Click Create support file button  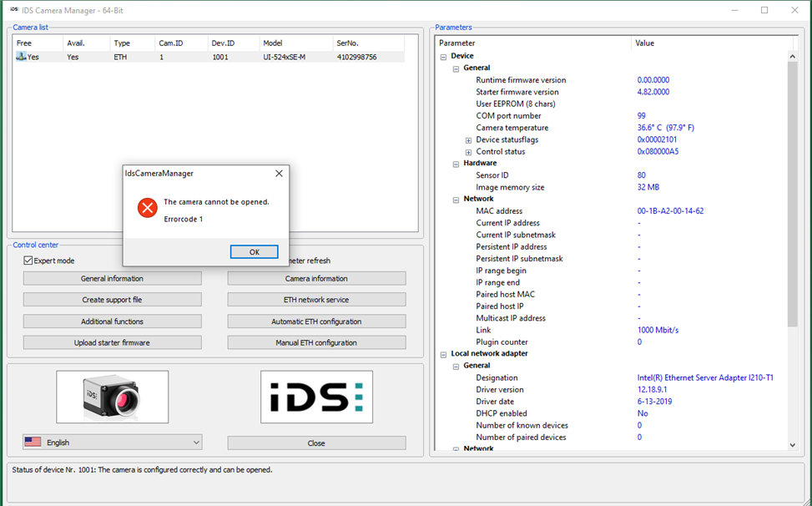pos(112,300)
